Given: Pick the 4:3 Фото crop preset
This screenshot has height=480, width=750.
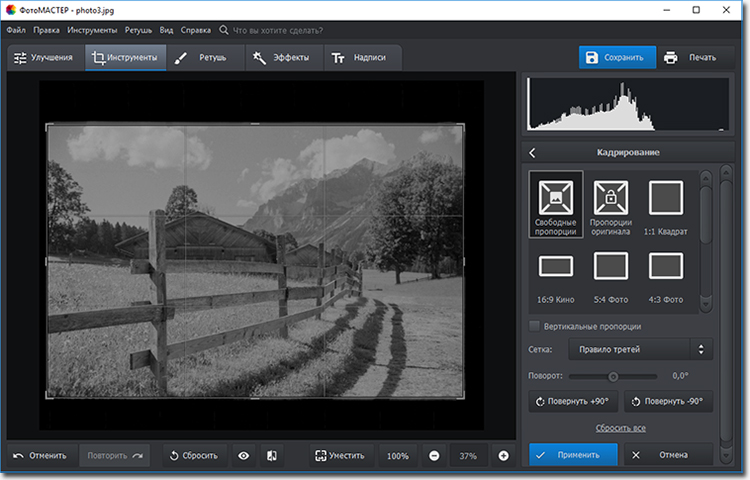Looking at the screenshot, I should click(x=665, y=266).
